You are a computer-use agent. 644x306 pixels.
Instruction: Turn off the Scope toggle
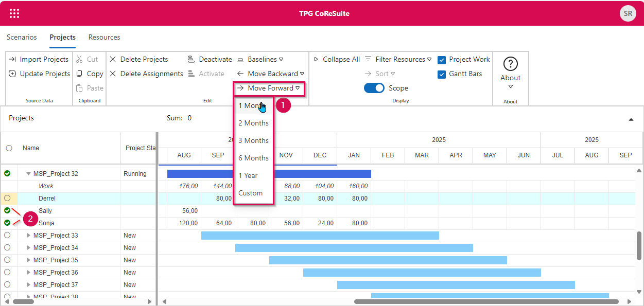click(x=374, y=88)
